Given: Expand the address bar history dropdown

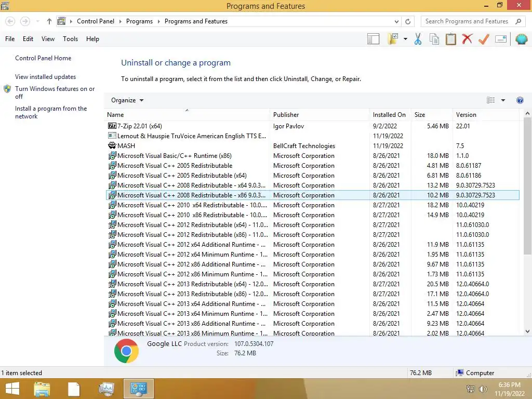Looking at the screenshot, I should [x=396, y=21].
